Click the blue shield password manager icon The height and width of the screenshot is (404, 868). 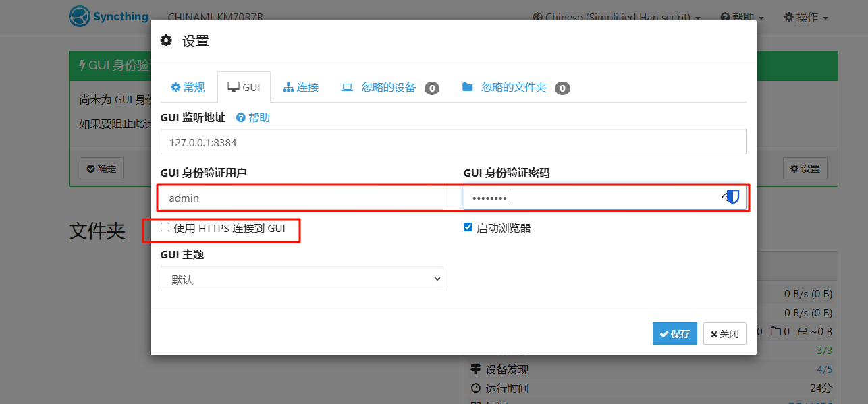[732, 197]
